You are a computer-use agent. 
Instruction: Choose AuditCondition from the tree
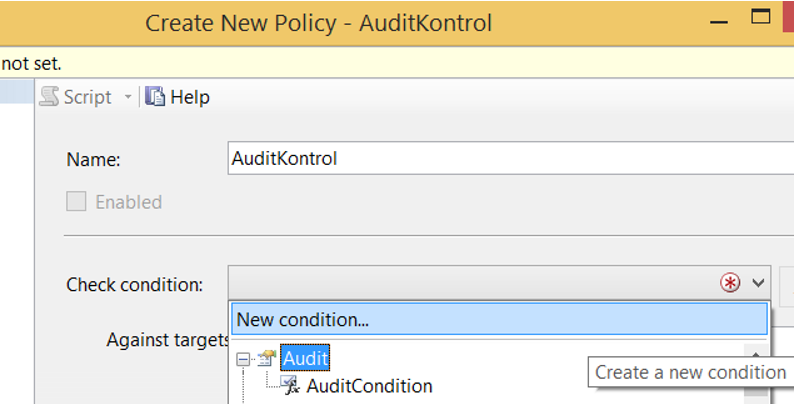click(369, 386)
